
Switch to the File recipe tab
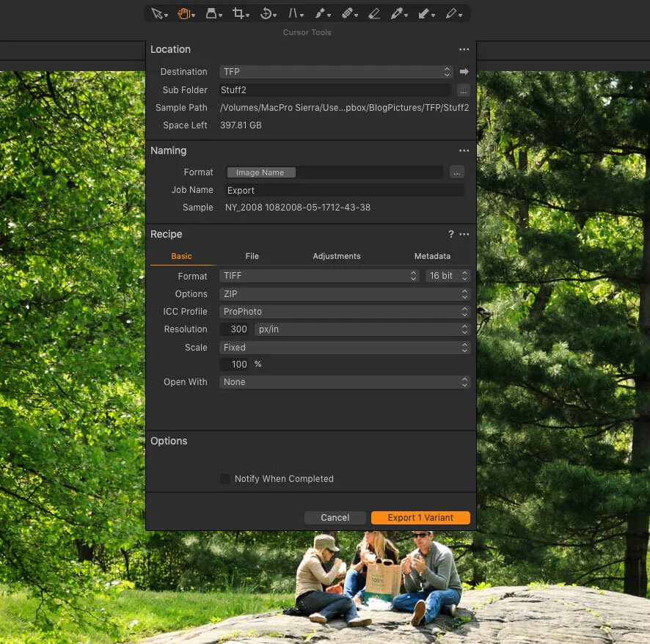tap(252, 256)
